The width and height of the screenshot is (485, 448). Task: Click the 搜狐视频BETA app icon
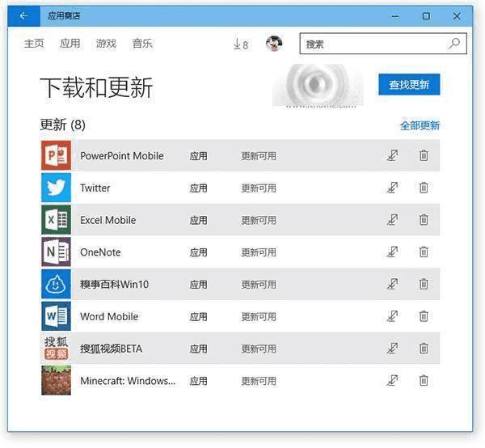pyautogui.click(x=57, y=349)
